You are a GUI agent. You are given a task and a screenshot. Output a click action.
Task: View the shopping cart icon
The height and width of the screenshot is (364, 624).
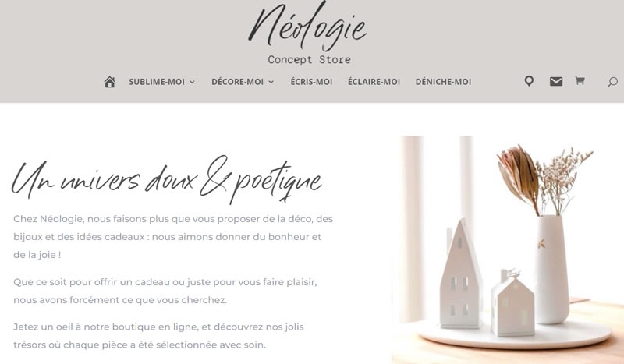(x=580, y=81)
